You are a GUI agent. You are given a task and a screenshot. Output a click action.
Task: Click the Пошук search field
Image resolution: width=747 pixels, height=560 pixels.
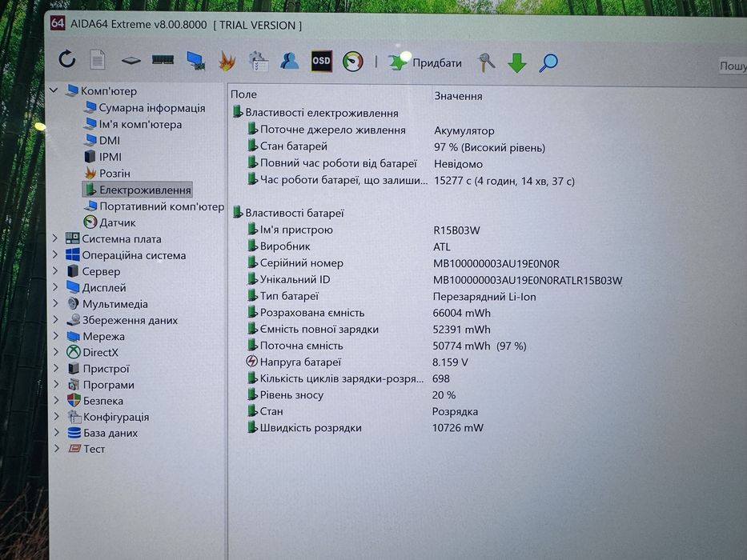point(733,66)
